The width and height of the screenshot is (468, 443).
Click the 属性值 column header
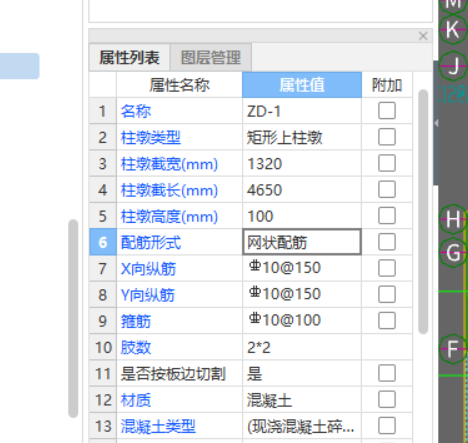[302, 85]
